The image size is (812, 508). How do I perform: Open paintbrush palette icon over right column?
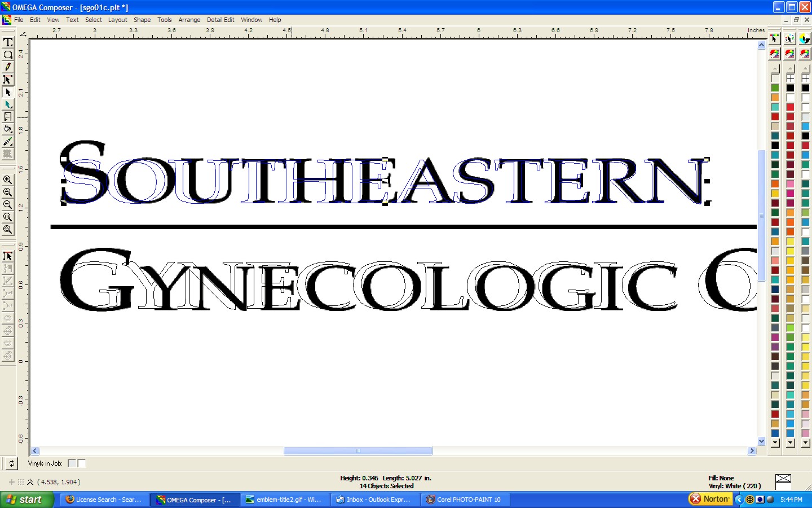point(805,54)
